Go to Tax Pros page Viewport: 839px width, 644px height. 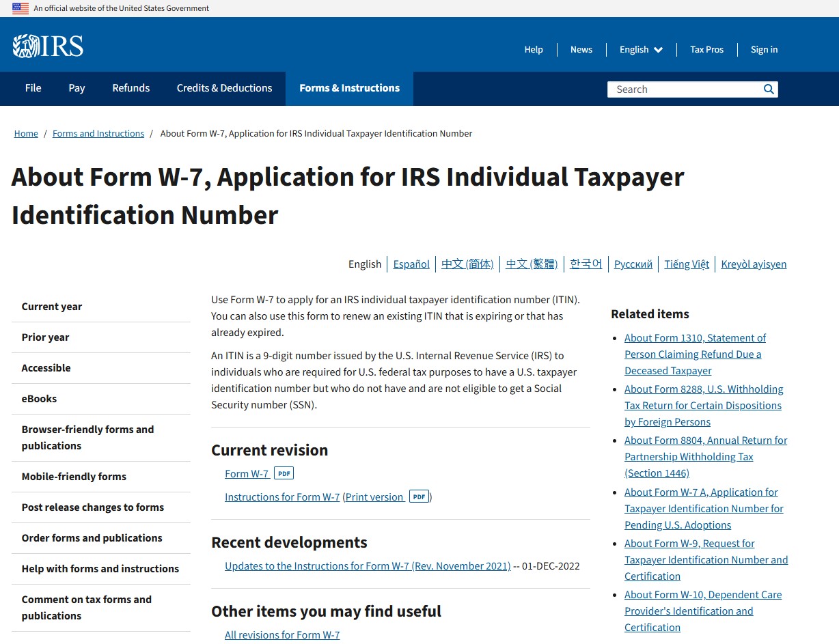pos(706,49)
